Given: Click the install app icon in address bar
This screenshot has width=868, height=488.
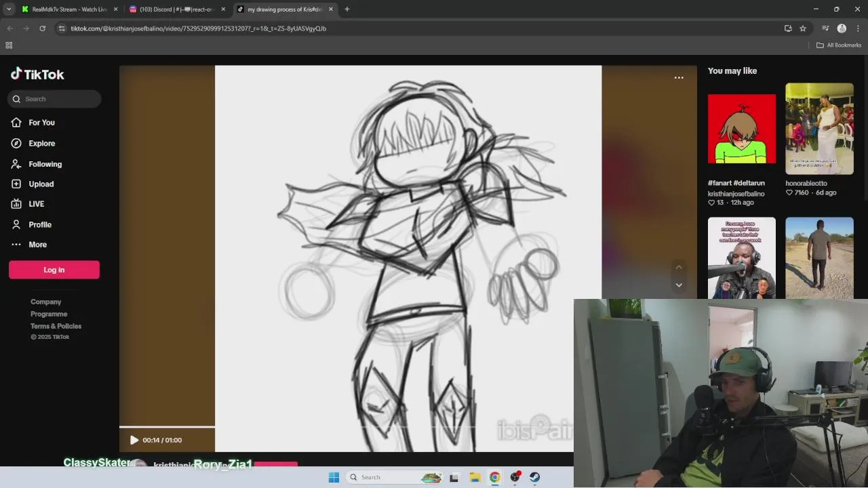Looking at the screenshot, I should (788, 28).
